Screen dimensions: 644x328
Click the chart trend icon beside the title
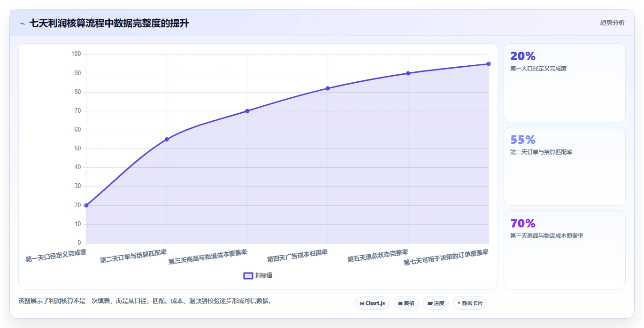click(x=22, y=23)
